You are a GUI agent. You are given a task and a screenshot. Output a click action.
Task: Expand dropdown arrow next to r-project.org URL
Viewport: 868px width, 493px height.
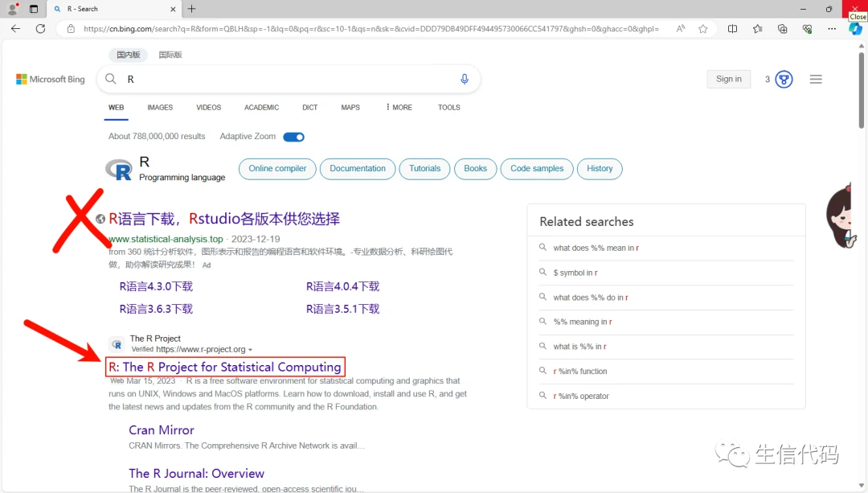[x=250, y=350]
